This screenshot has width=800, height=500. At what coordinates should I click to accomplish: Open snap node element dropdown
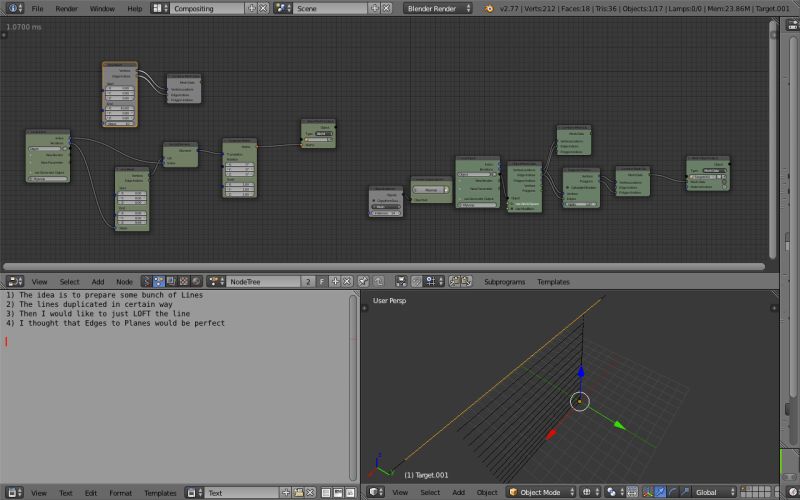click(x=434, y=281)
